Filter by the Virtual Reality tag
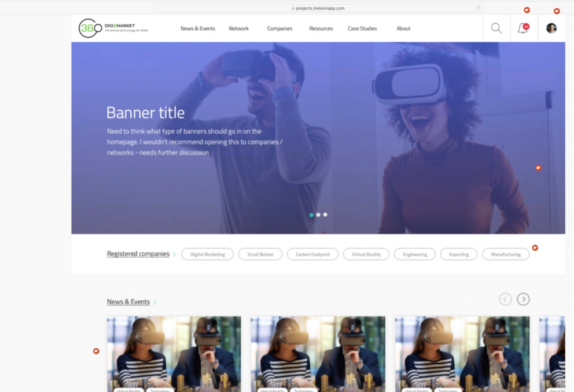 click(366, 254)
